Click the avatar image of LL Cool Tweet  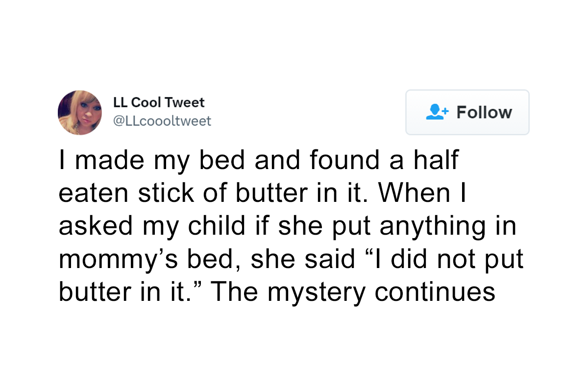80,113
